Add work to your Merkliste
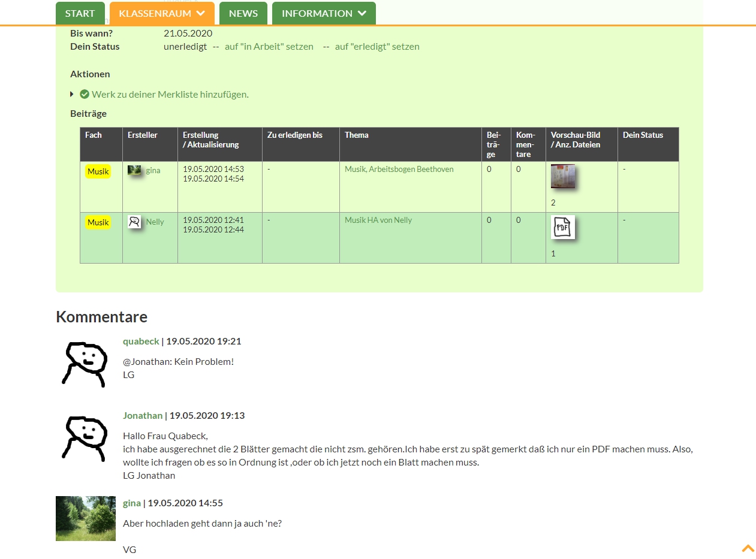This screenshot has height=559, width=756. tap(170, 95)
